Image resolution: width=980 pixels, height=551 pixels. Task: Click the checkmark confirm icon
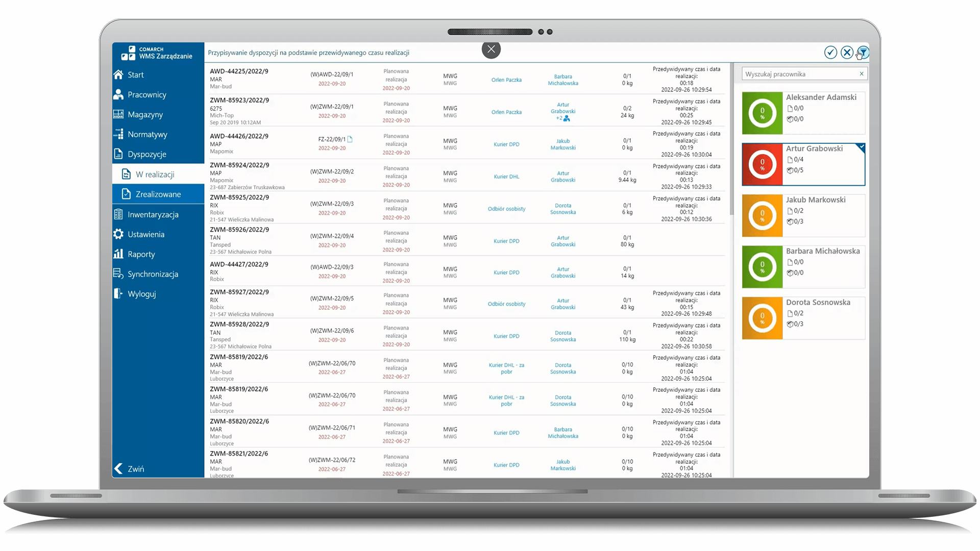[x=830, y=53]
